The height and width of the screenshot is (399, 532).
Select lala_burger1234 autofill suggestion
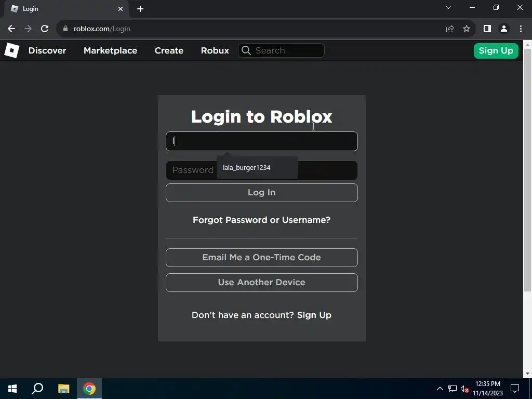[x=257, y=168]
